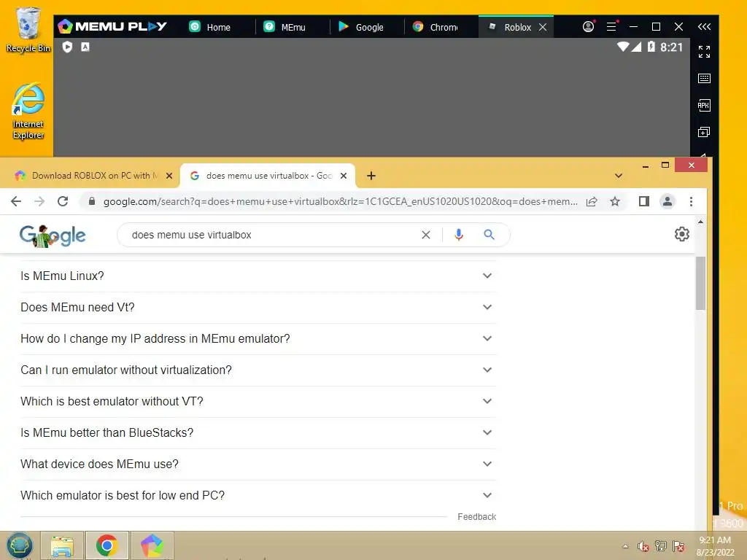The height and width of the screenshot is (560, 747).
Task: Start voice search with microphone icon
Action: click(458, 235)
